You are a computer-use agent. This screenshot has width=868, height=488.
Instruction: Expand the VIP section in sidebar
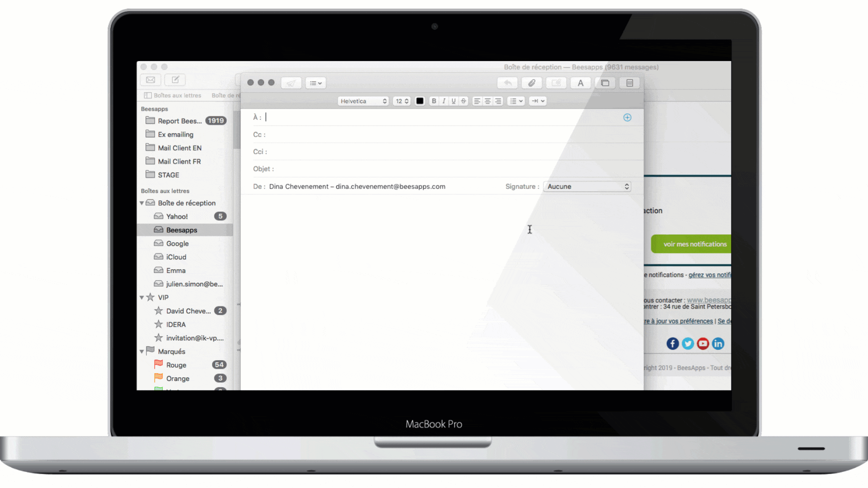coord(142,297)
